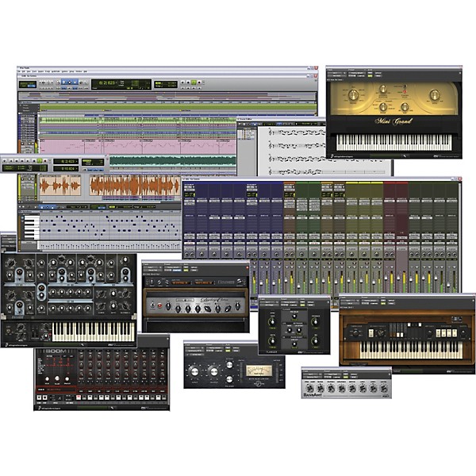Click Pre-Amp knob on SansAmp plug-in
This screenshot has height=476, width=476.
click(x=309, y=389)
